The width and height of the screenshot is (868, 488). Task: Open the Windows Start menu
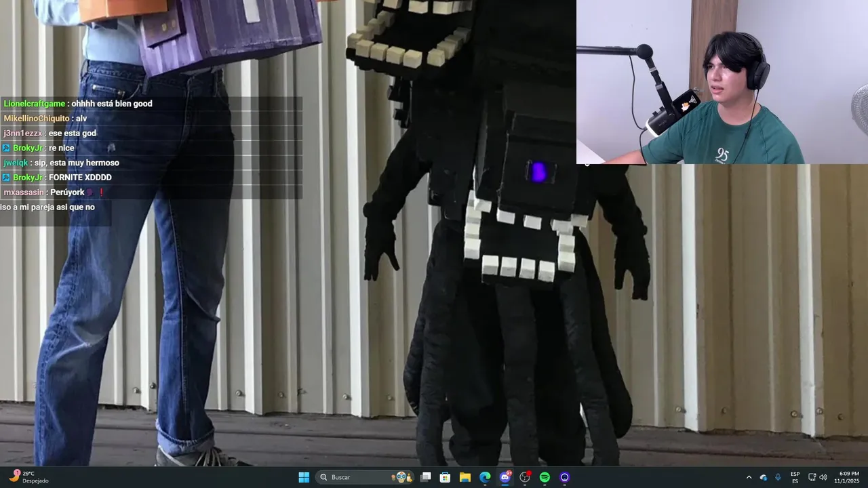304,477
